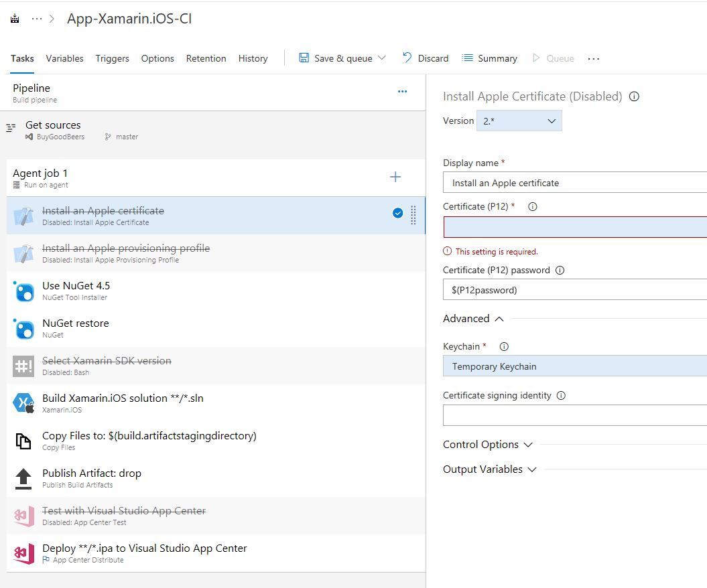Viewport: 707px width, 588px height.
Task: Click the empty Certificate (P12) field
Action: point(575,227)
